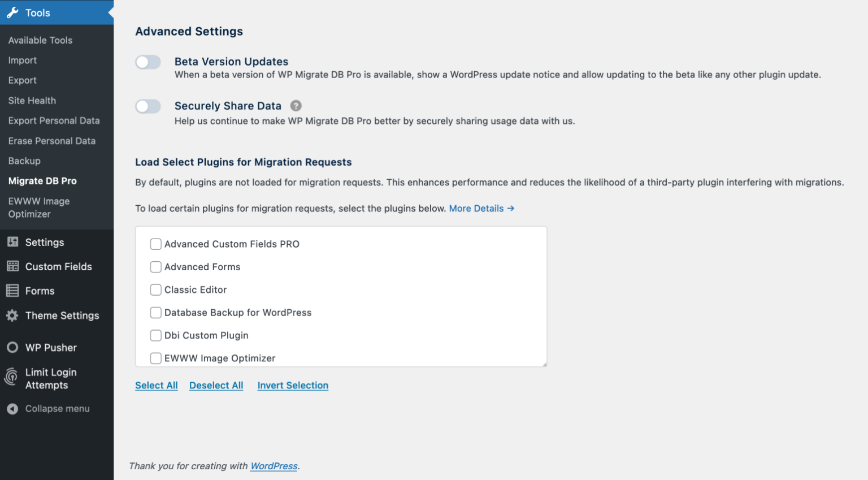868x480 pixels.
Task: Check the Classic Editor checkbox
Action: click(155, 289)
